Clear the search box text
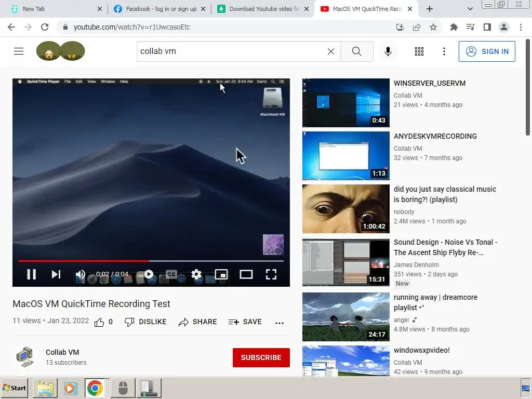This screenshot has height=399, width=532. 331,51
